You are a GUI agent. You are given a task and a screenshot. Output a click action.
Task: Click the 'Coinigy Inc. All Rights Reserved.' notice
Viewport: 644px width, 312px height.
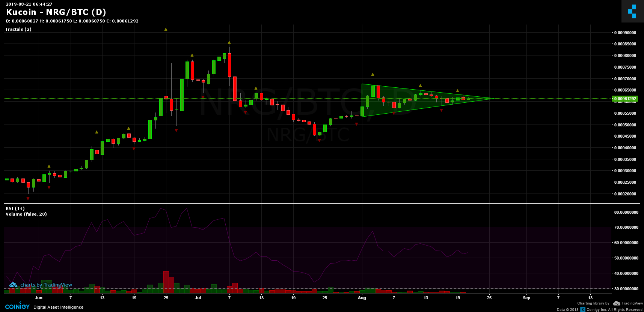tap(615, 310)
